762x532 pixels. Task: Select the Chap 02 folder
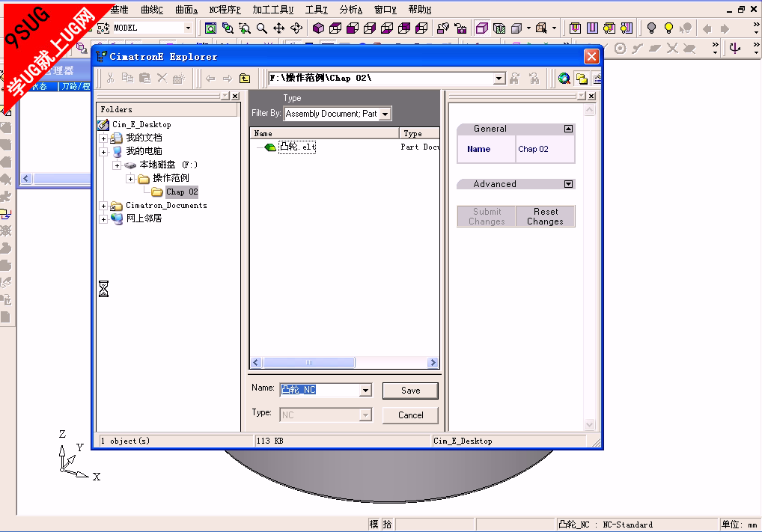pyautogui.click(x=182, y=192)
